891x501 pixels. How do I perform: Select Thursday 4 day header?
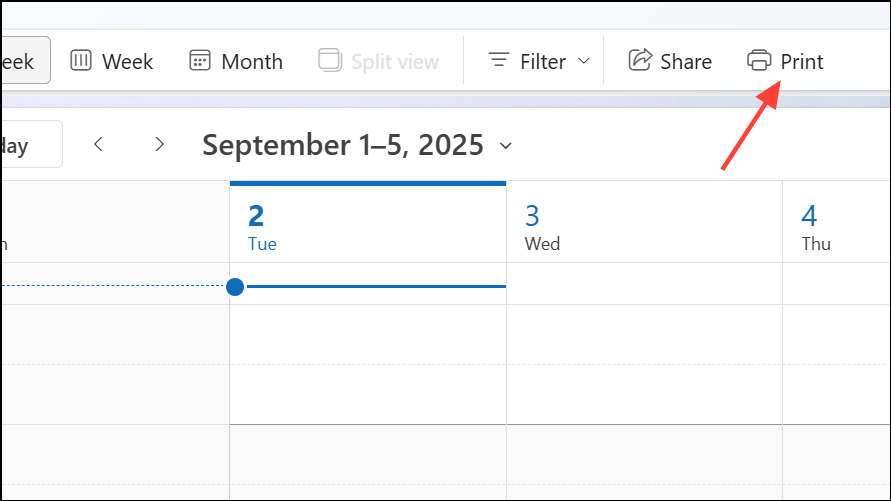(836, 224)
